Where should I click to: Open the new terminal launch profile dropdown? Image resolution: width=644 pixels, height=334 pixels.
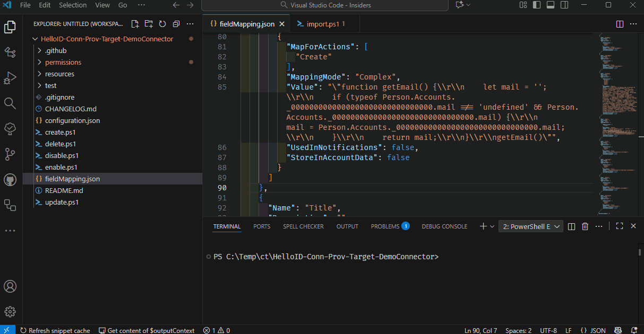tap(492, 226)
